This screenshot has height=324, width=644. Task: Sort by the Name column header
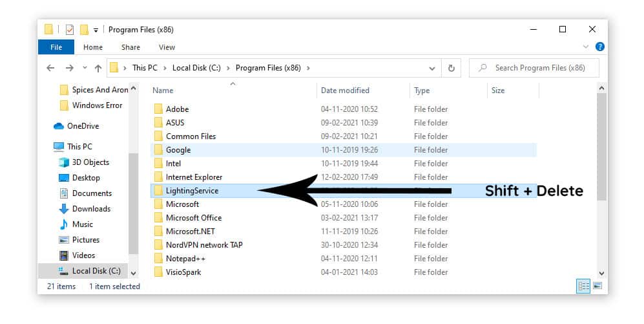[163, 91]
